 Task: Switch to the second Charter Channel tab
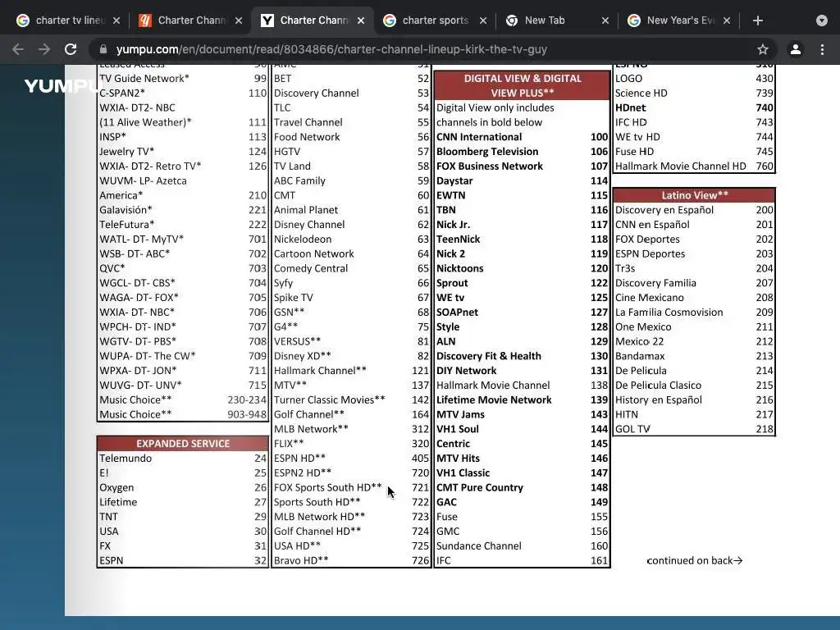click(x=189, y=21)
